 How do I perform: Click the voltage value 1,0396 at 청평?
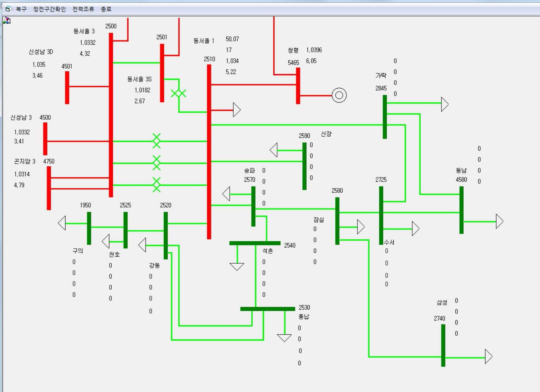click(x=314, y=50)
